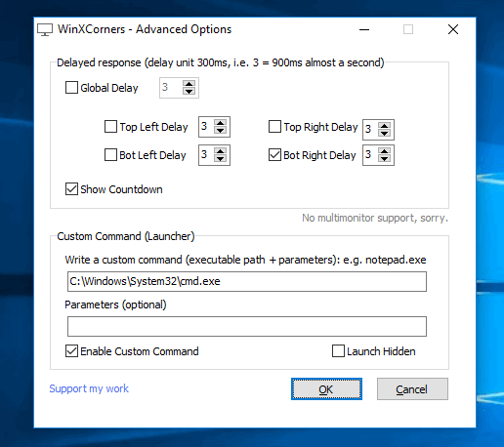This screenshot has width=504, height=447.
Task: Enable the Launch Hidden option
Action: 338,351
